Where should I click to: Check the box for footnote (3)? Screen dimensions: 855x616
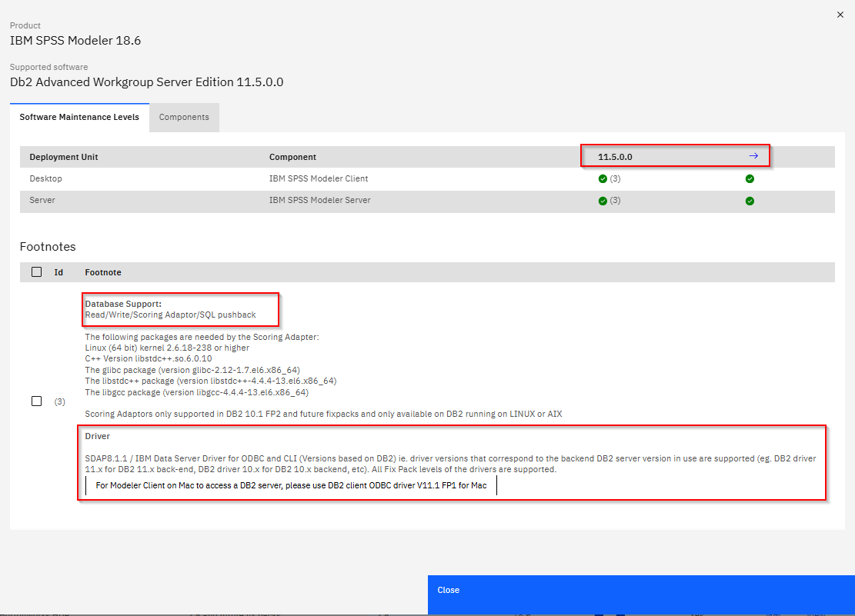coord(36,401)
